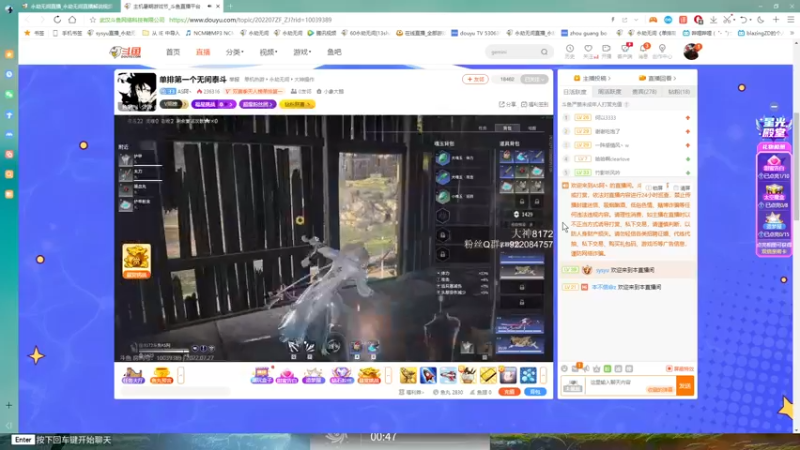Open the new tab plus button in the tab bar
The width and height of the screenshot is (800, 450).
click(230, 6)
